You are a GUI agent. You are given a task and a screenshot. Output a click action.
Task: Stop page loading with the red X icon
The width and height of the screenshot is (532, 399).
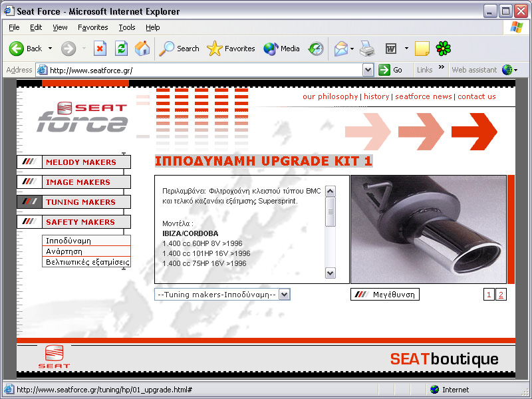(100, 49)
